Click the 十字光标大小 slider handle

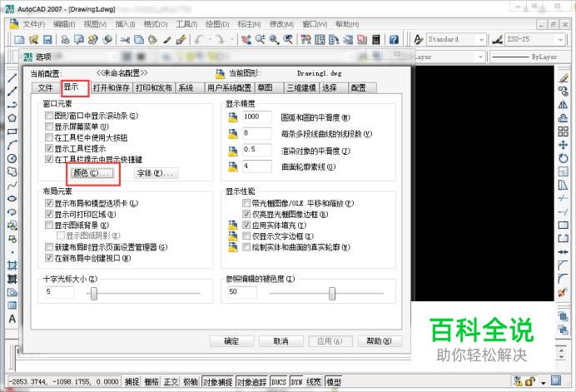click(94, 294)
